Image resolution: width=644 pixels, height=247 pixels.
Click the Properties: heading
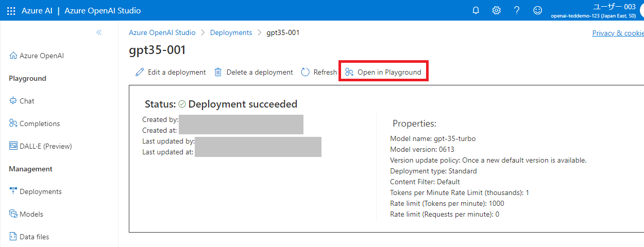[415, 123]
